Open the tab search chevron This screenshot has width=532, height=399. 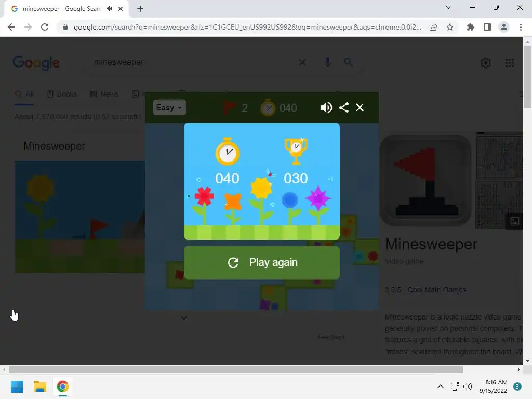(x=448, y=7)
